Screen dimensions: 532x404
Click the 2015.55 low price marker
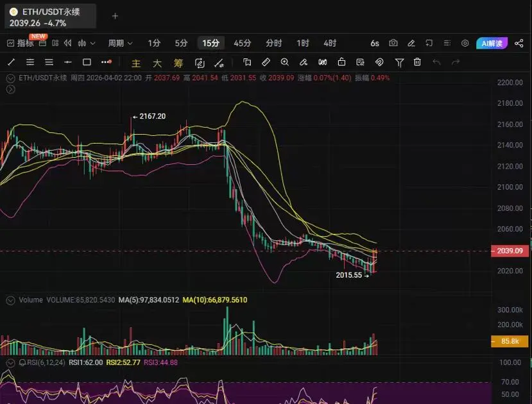[x=352, y=275]
